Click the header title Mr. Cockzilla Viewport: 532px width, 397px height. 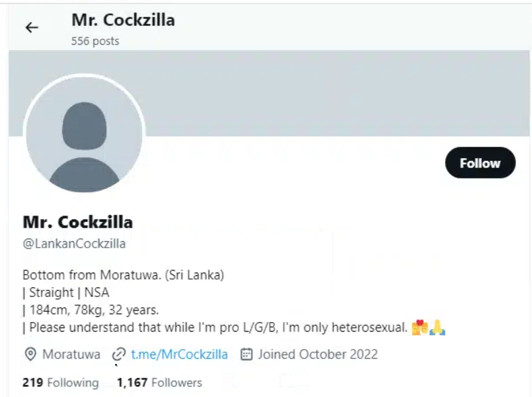click(123, 20)
